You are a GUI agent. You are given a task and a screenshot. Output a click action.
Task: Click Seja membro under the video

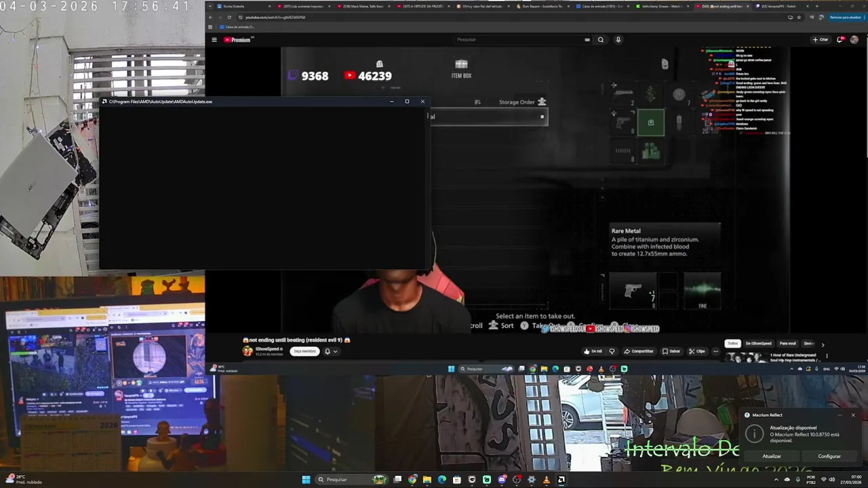click(304, 351)
